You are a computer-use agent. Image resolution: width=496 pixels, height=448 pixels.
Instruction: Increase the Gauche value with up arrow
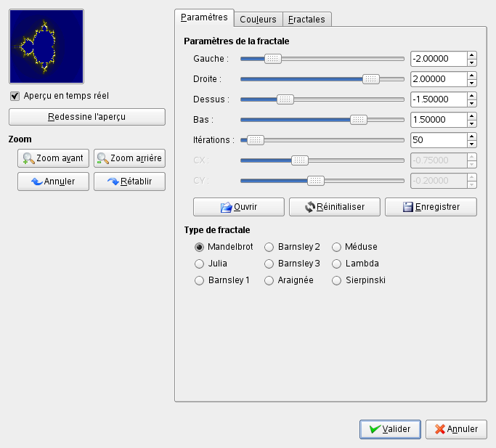[x=471, y=55]
